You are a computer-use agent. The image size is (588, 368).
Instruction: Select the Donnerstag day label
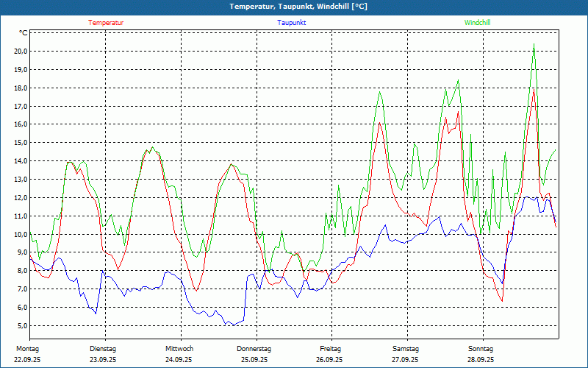[254, 348]
